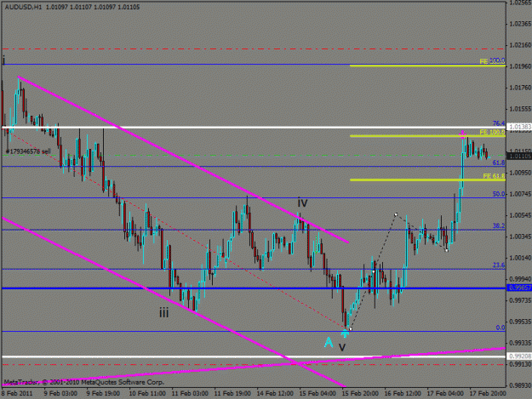Click the '11 Feb 03:00' time axis label
Screen dimensions: 532x399
coord(190,393)
